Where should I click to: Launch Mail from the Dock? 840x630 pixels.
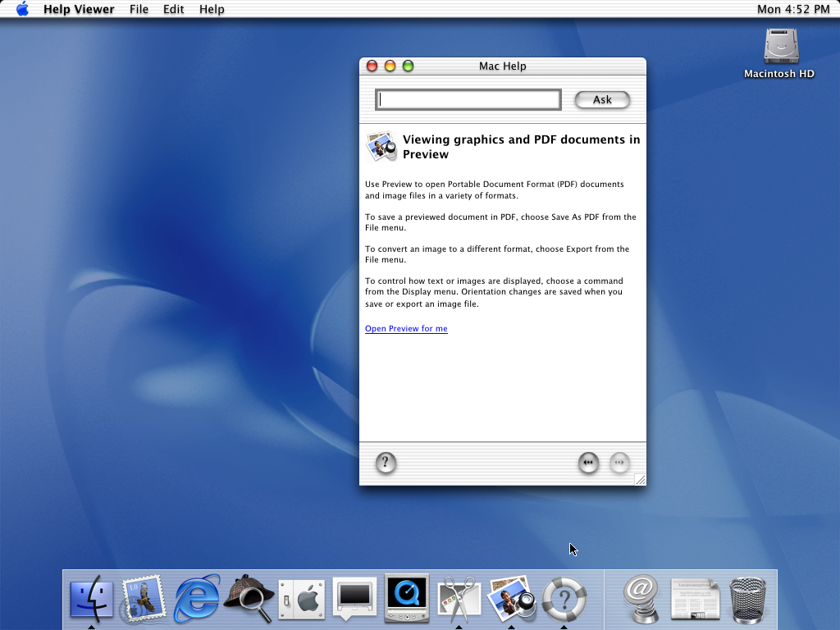point(144,598)
